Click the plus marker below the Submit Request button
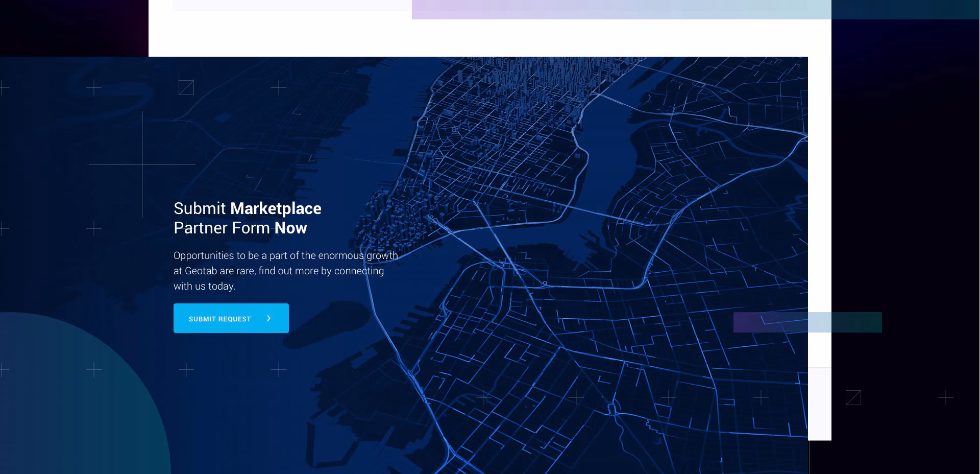 tap(187, 370)
